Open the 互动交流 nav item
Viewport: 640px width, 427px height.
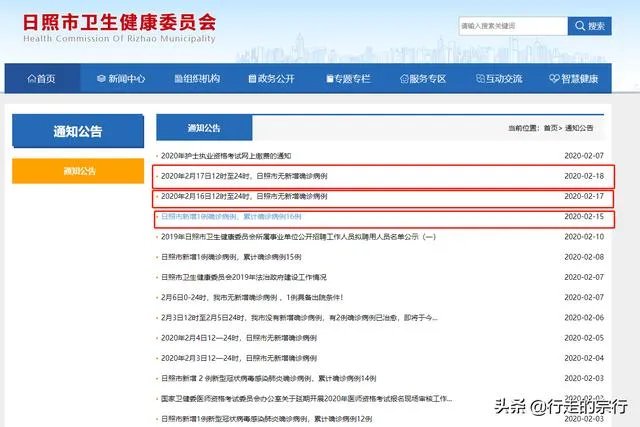499,79
